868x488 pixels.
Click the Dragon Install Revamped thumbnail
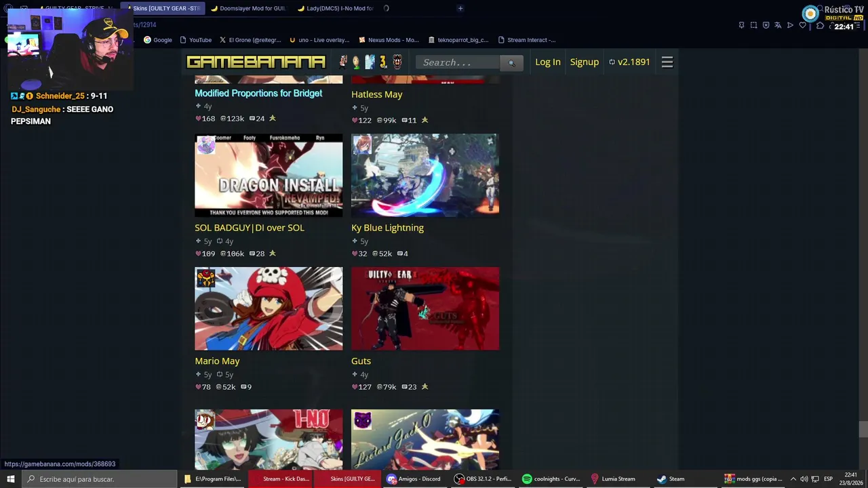pyautogui.click(x=269, y=176)
